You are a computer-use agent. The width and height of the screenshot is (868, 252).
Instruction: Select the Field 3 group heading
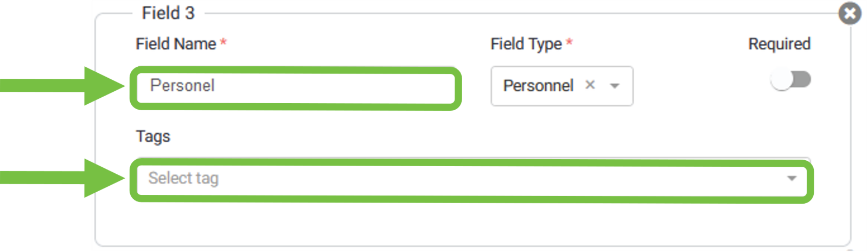[168, 13]
